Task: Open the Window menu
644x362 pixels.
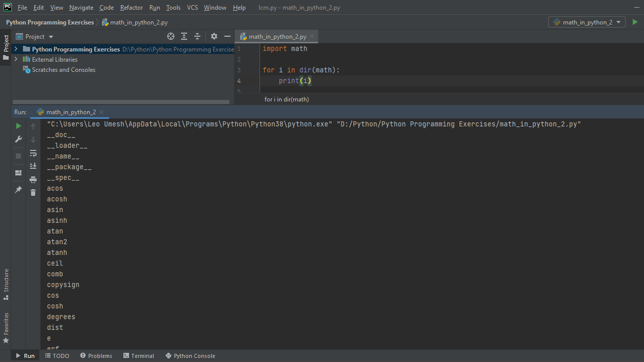Action: (215, 8)
